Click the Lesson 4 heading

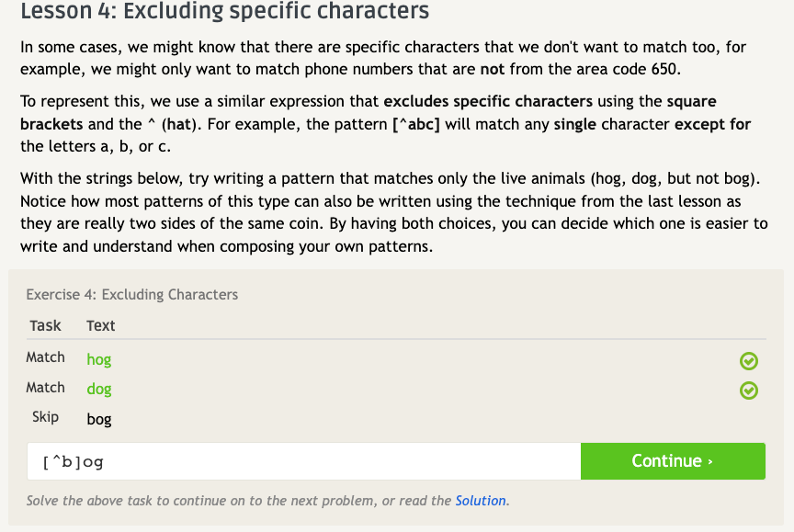coord(224,12)
